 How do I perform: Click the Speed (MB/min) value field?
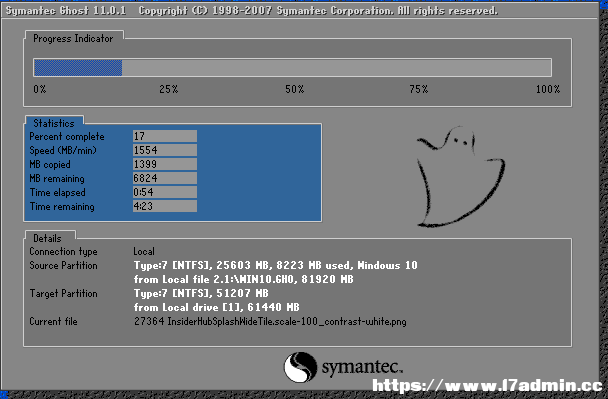(165, 150)
